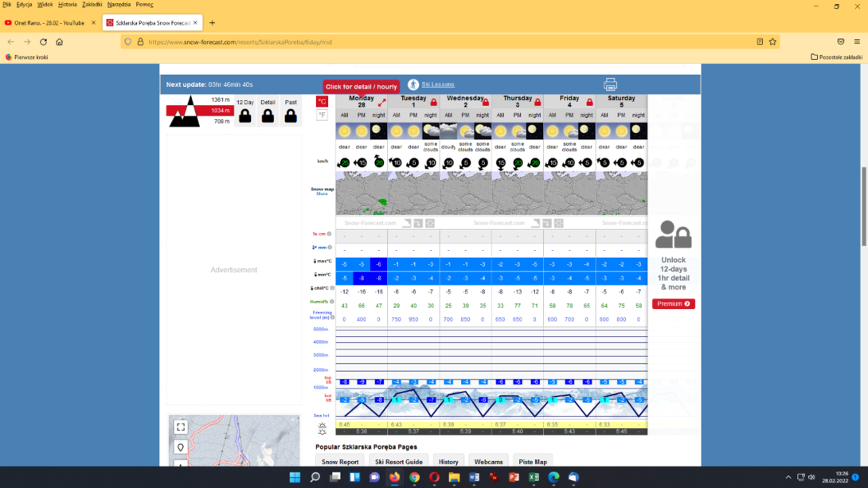
Task: Open the History page
Action: tap(448, 462)
